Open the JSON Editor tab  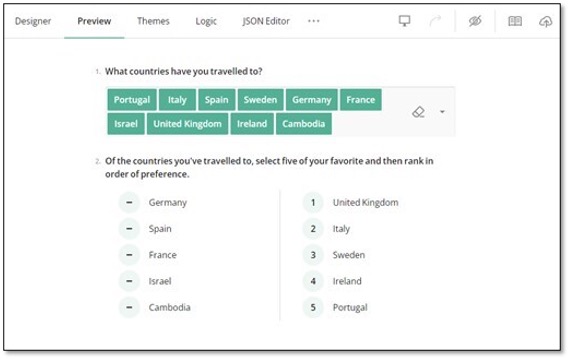[266, 21]
